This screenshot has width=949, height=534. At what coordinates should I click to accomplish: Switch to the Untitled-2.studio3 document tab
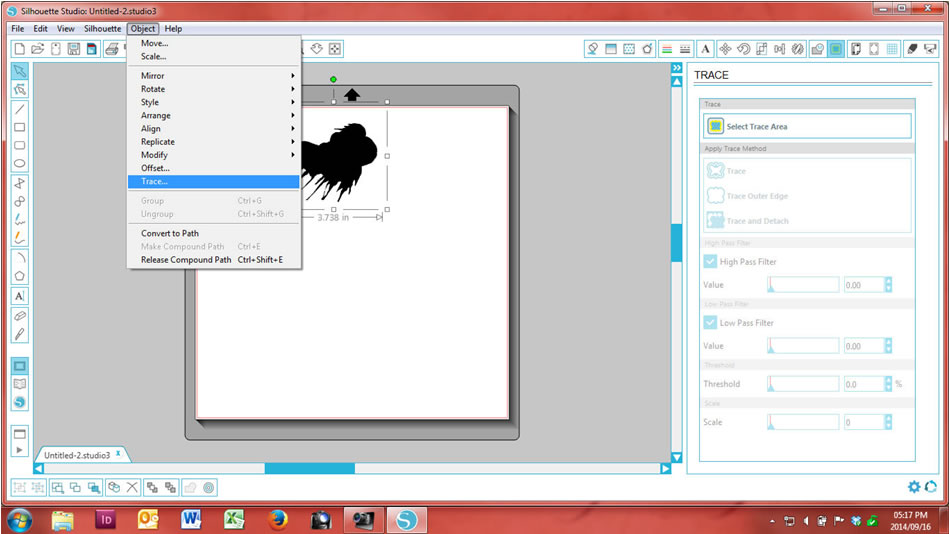point(77,455)
